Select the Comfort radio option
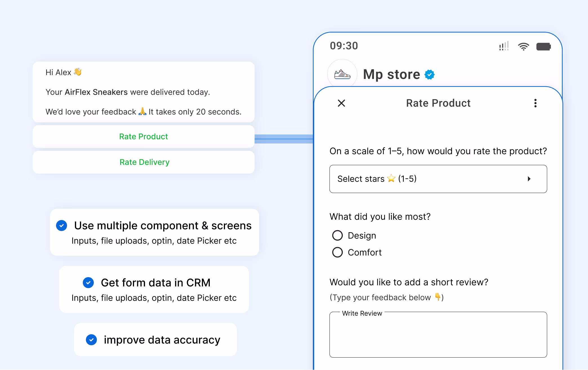The height and width of the screenshot is (370, 588). click(x=337, y=252)
